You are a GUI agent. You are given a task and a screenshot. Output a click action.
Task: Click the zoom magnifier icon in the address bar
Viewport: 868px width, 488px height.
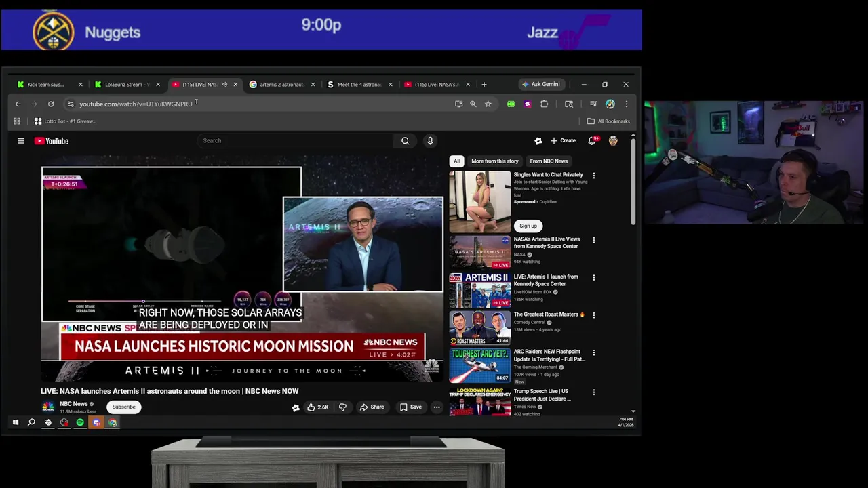pyautogui.click(x=473, y=104)
